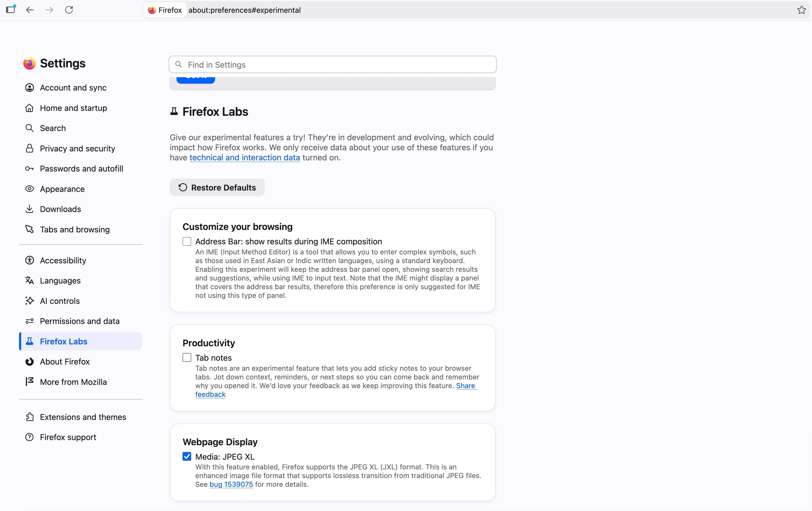This screenshot has height=511, width=812.
Task: Click the Firefox View icon in the toolbar
Action: (11, 10)
